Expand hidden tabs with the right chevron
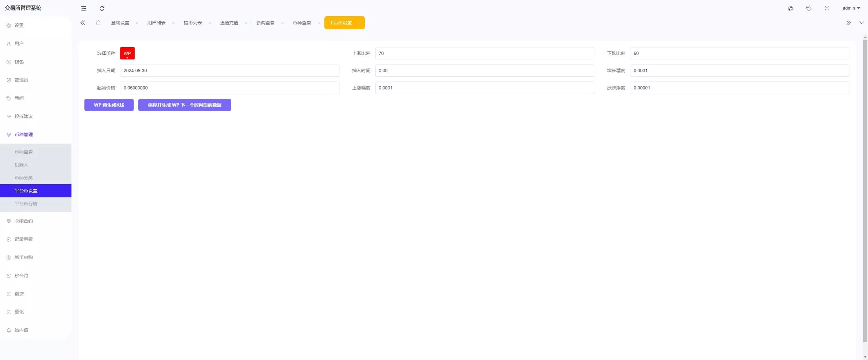 [849, 22]
